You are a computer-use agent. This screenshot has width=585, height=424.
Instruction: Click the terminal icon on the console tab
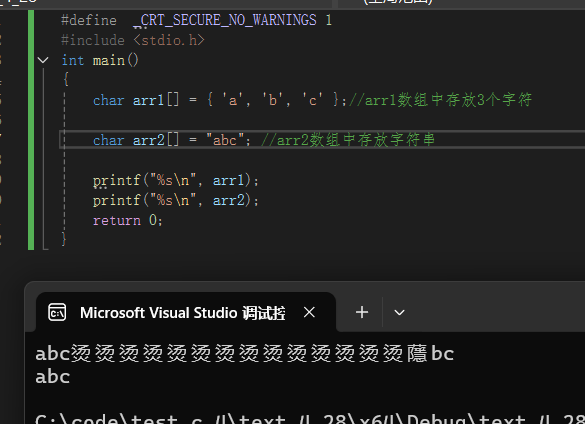(x=57, y=312)
